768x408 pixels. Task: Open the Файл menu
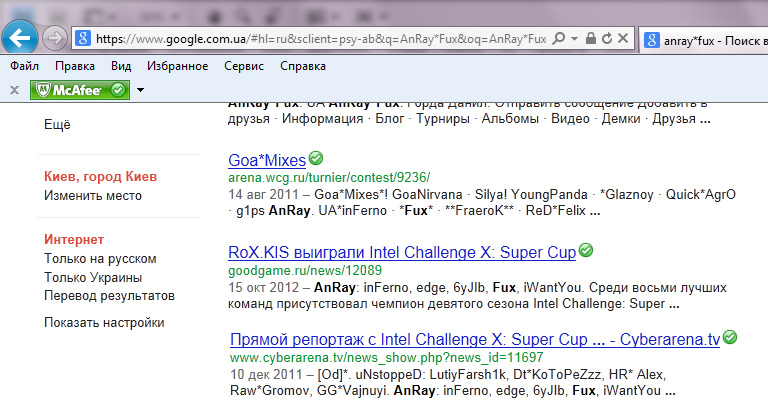coord(24,66)
